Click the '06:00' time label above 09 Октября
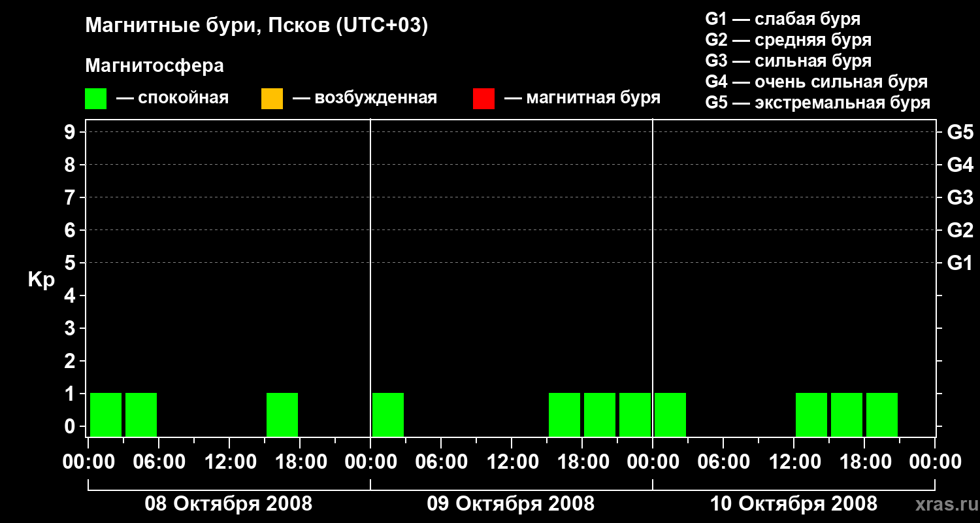This screenshot has width=980, height=523. 441,462
